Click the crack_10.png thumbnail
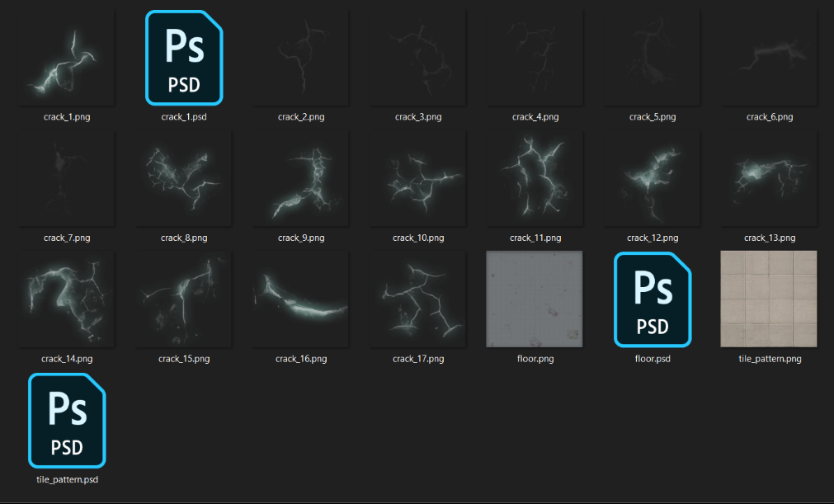 pyautogui.click(x=418, y=178)
